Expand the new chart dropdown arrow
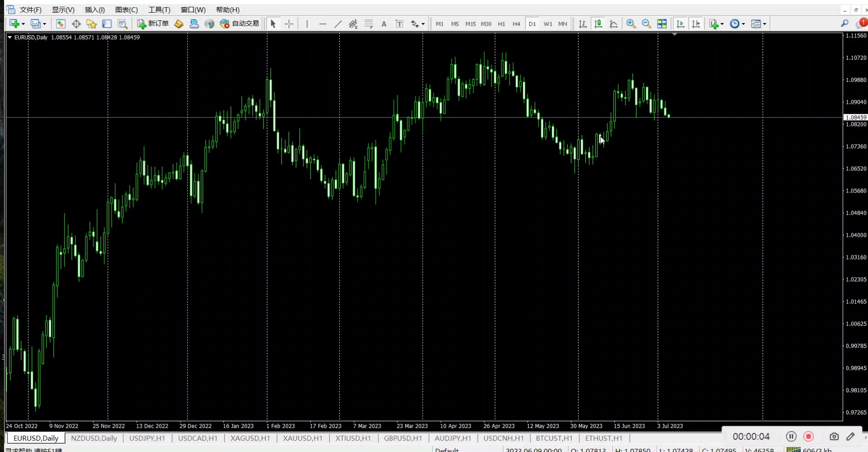868x452 pixels. [23, 24]
